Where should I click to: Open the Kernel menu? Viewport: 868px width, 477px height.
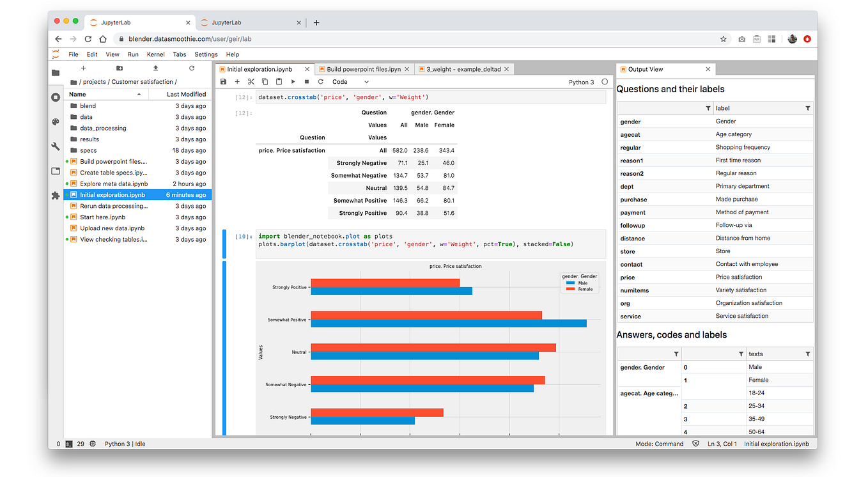[155, 54]
